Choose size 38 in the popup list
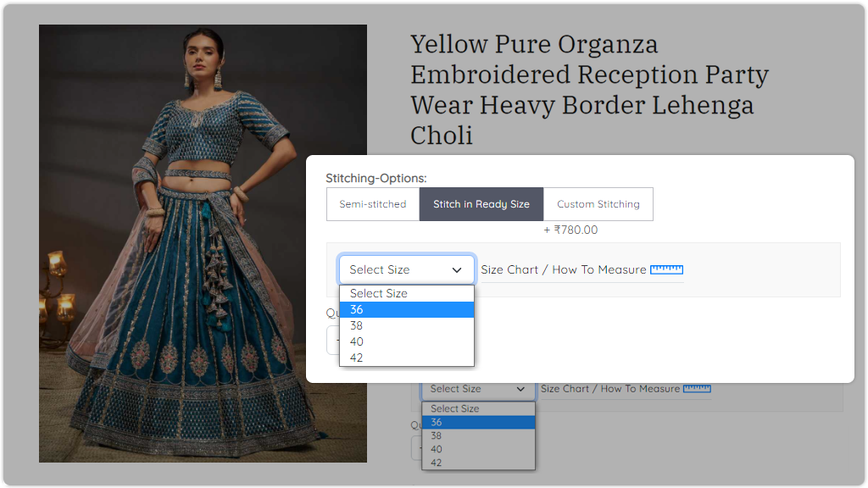This screenshot has height=488, width=868. [x=406, y=325]
